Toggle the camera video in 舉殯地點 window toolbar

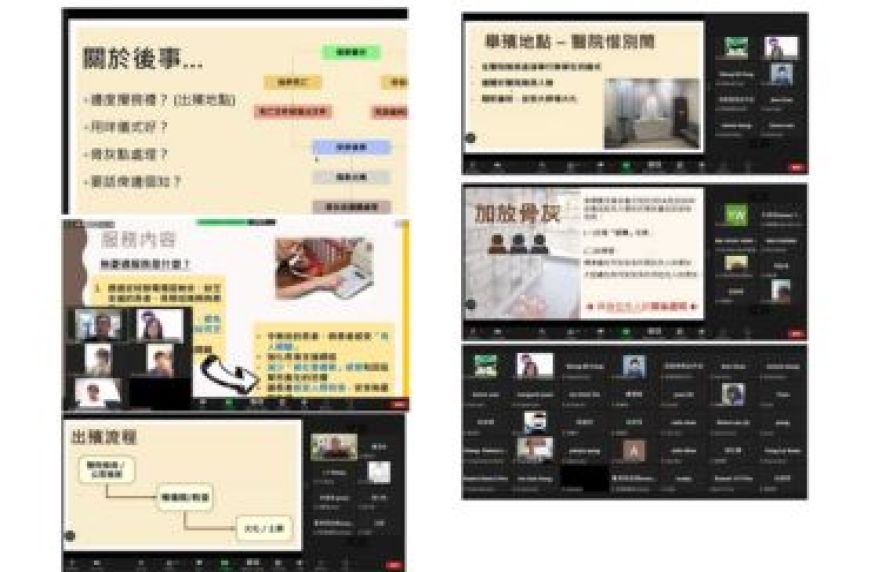tap(499, 166)
